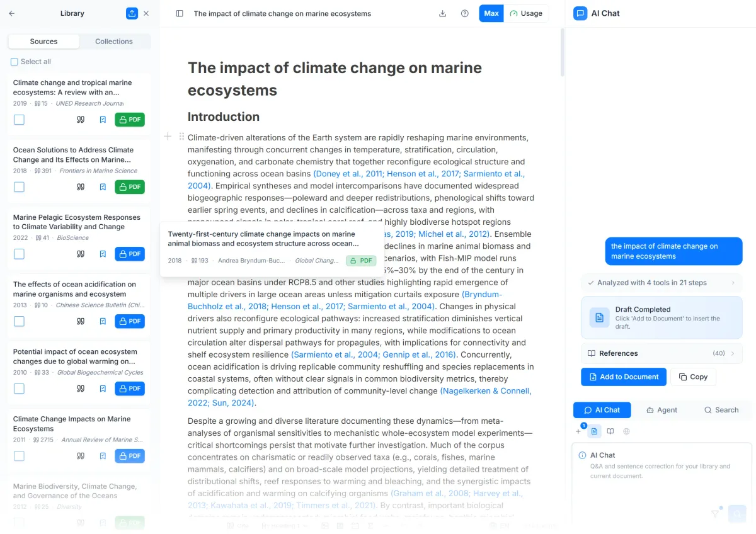Switch to the Agent tab

click(x=661, y=410)
